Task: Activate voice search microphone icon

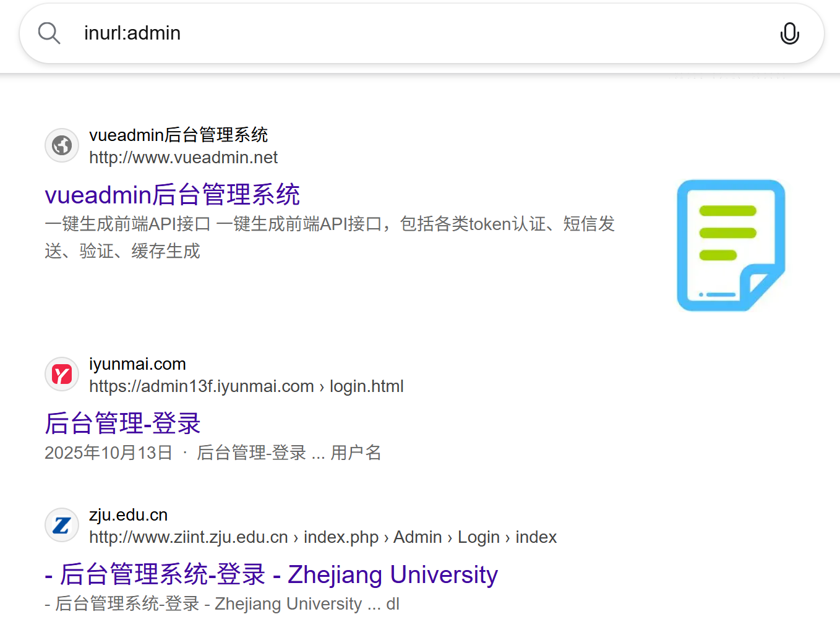Action: [789, 33]
